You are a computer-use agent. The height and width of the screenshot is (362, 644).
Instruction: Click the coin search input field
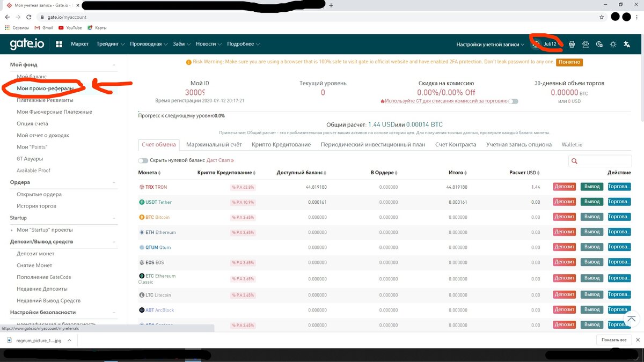pos(600,161)
